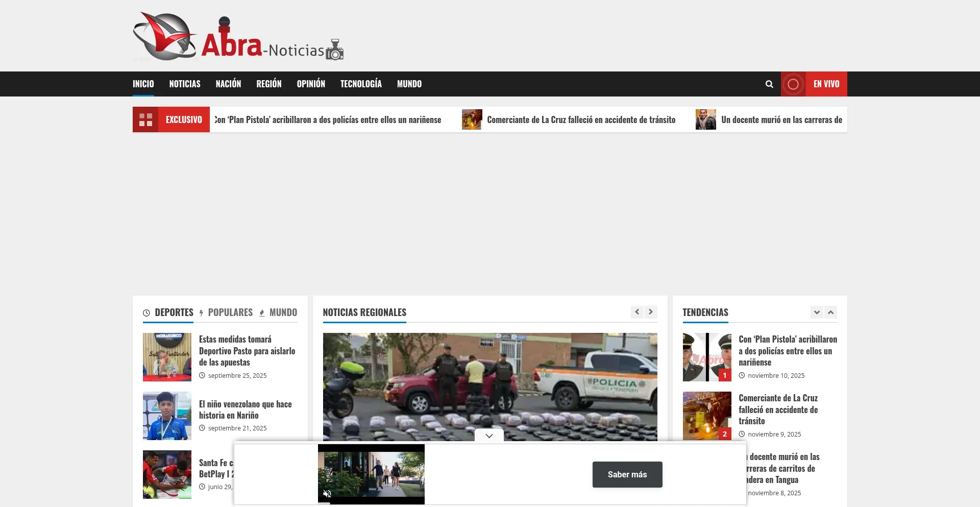Switch to the Populares tab

tap(230, 312)
